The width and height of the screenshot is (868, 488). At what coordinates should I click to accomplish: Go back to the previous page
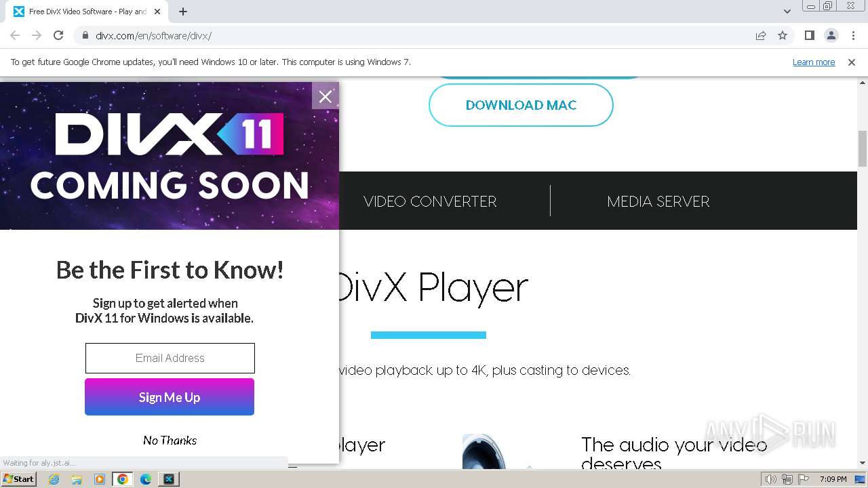[15, 36]
